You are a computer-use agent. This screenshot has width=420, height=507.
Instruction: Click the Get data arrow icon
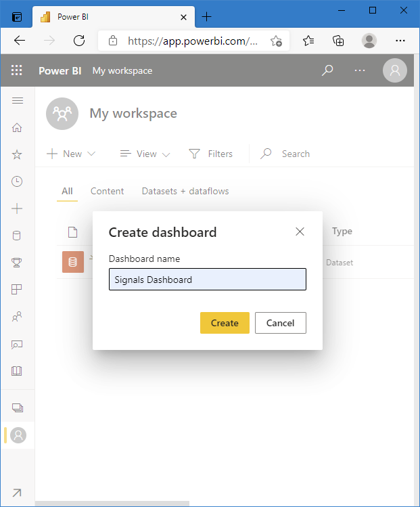click(17, 493)
